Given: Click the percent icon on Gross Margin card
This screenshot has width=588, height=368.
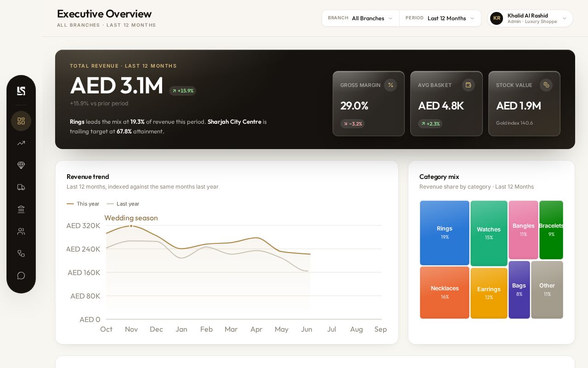Looking at the screenshot, I should (x=390, y=85).
